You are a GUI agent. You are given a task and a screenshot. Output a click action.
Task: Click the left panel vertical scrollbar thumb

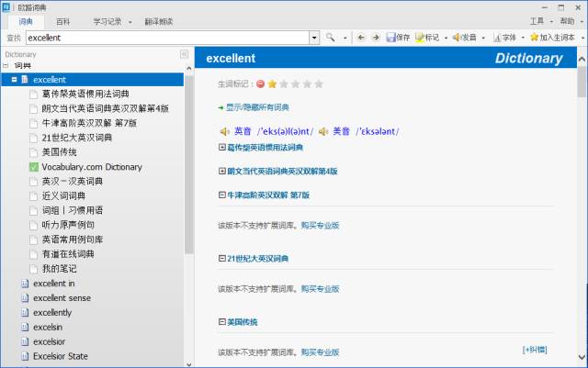(189, 164)
